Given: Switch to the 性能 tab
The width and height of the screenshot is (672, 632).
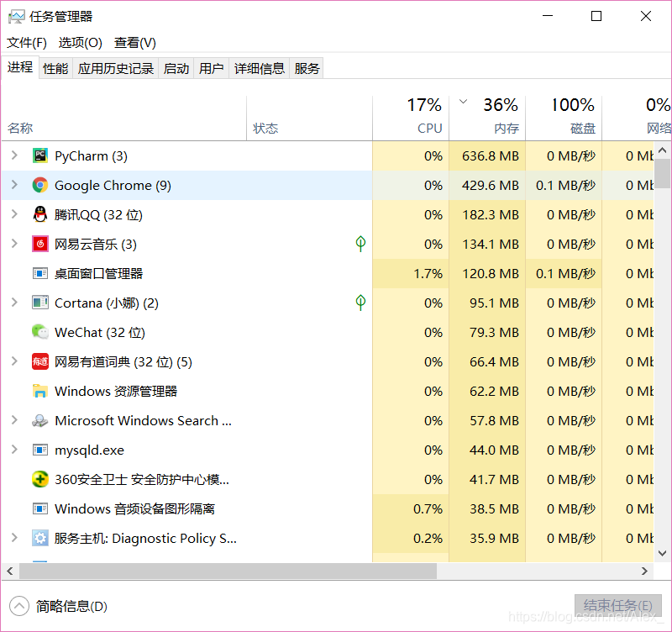Looking at the screenshot, I should click(55, 67).
